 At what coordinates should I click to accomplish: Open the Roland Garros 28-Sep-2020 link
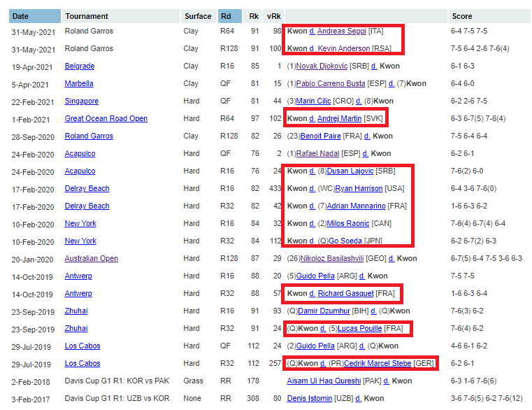click(x=89, y=136)
